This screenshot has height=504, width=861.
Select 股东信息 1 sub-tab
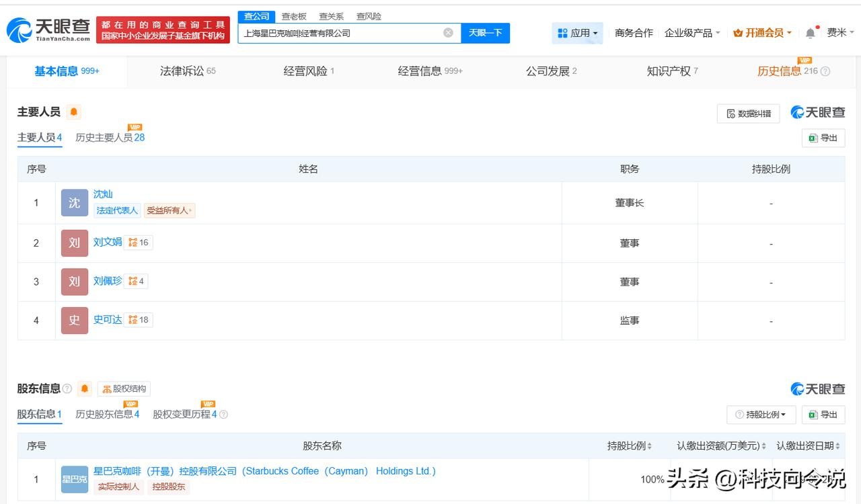[x=40, y=415]
